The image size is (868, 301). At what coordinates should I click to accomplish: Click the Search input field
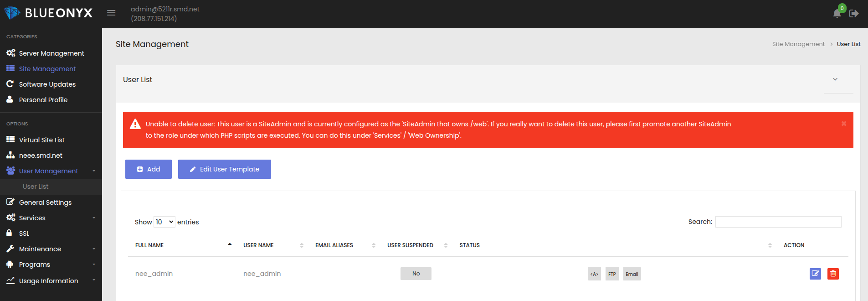[778, 222]
